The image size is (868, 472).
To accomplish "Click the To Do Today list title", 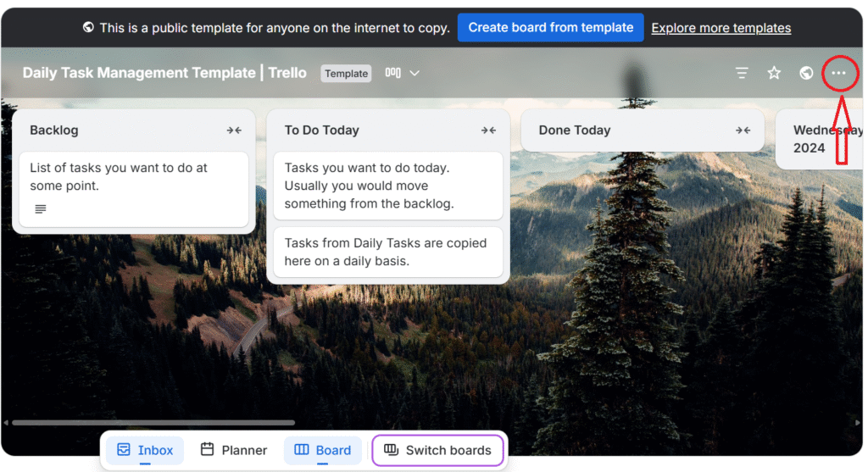I will point(321,130).
